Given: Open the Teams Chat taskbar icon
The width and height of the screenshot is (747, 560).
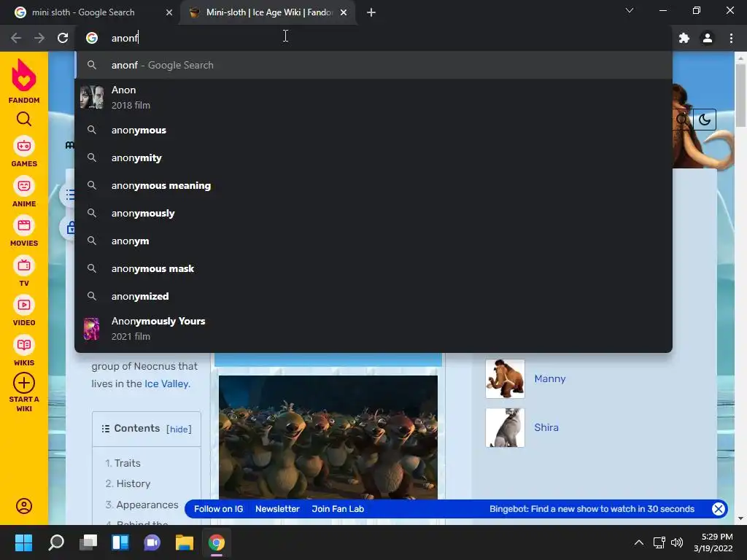Looking at the screenshot, I should 152,542.
